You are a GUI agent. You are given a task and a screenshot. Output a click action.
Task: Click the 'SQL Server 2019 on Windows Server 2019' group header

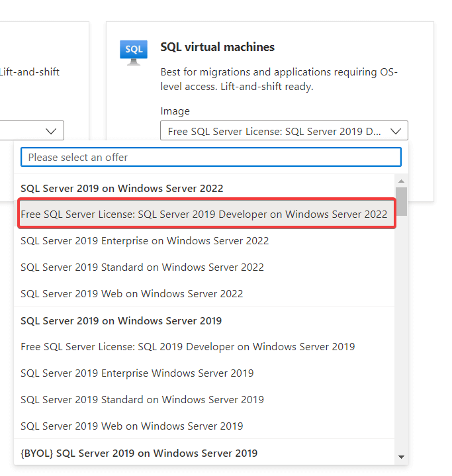[121, 321]
